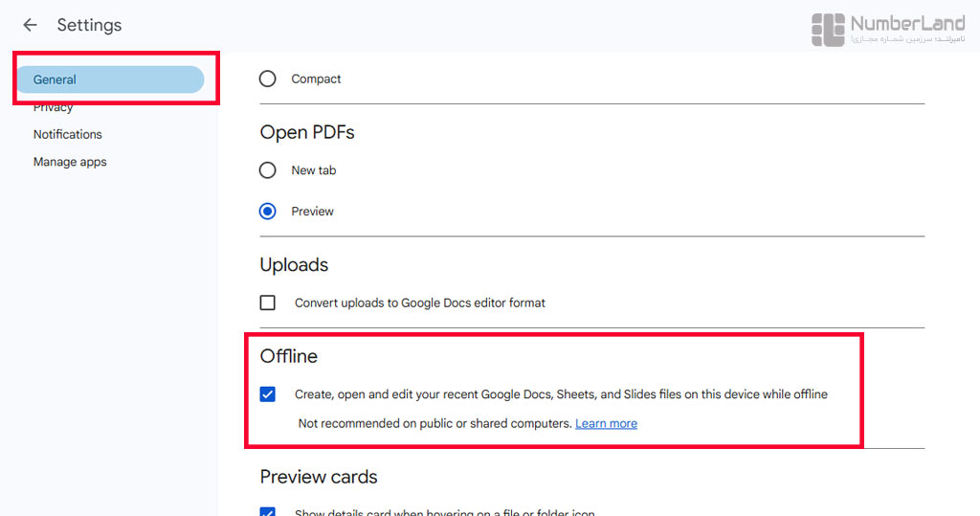Image resolution: width=980 pixels, height=516 pixels.
Task: Open the Notifications settings section
Action: [x=68, y=134]
